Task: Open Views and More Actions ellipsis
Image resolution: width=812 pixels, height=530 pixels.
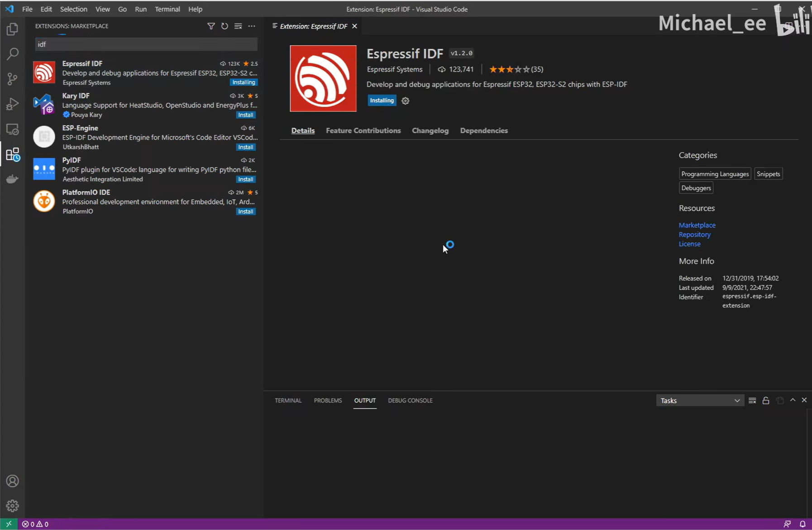Action: [252, 26]
